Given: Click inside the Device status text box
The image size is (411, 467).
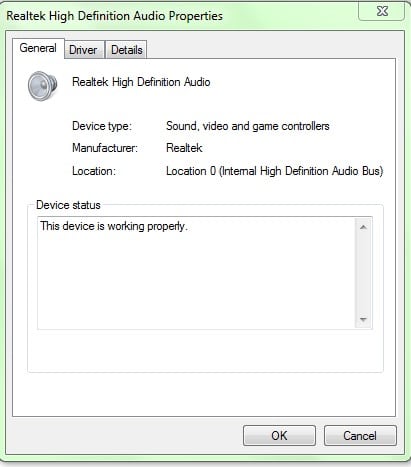Looking at the screenshot, I should [197, 273].
